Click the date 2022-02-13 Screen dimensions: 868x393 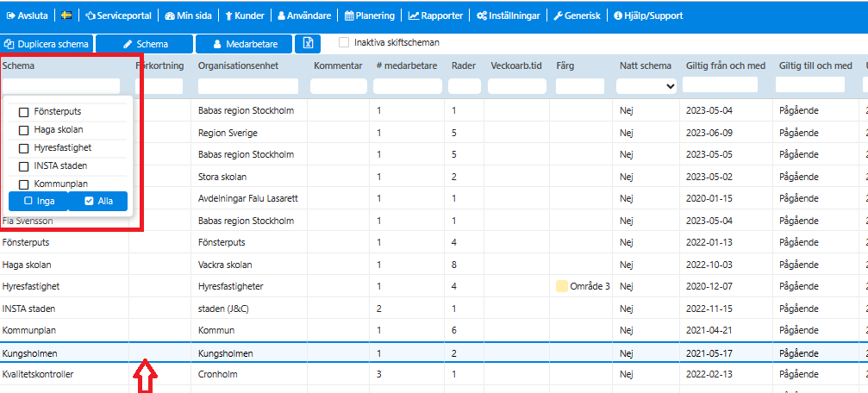coord(709,374)
